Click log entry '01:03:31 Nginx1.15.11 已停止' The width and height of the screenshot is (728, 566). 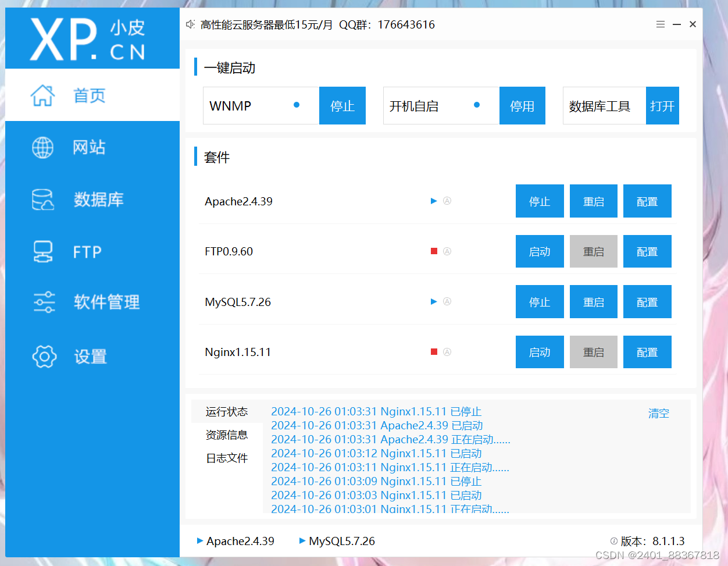point(376,412)
